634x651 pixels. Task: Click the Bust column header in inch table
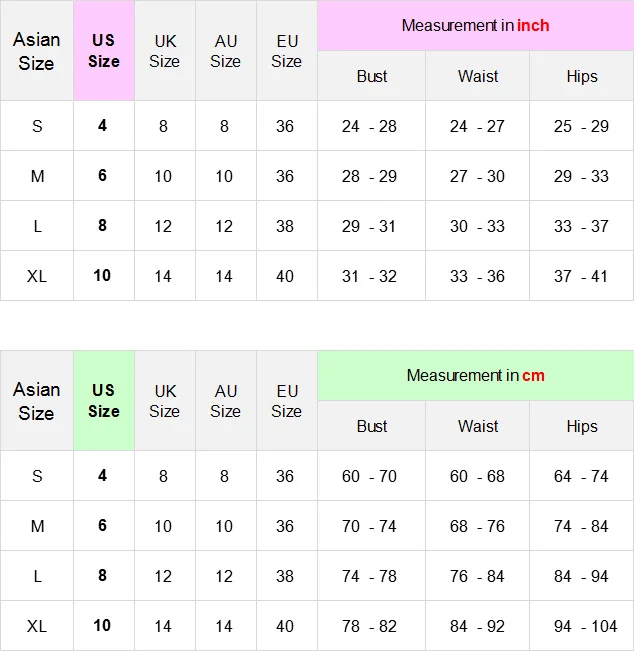click(x=372, y=76)
